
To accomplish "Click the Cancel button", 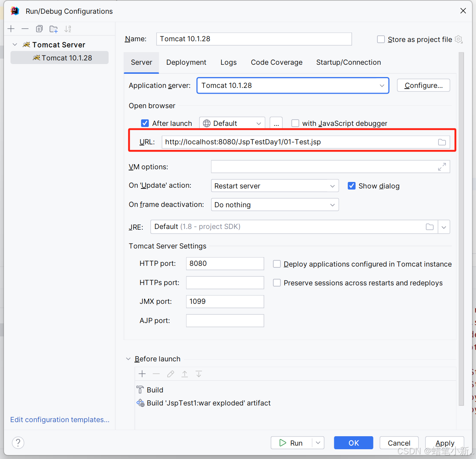I will coord(399,443).
